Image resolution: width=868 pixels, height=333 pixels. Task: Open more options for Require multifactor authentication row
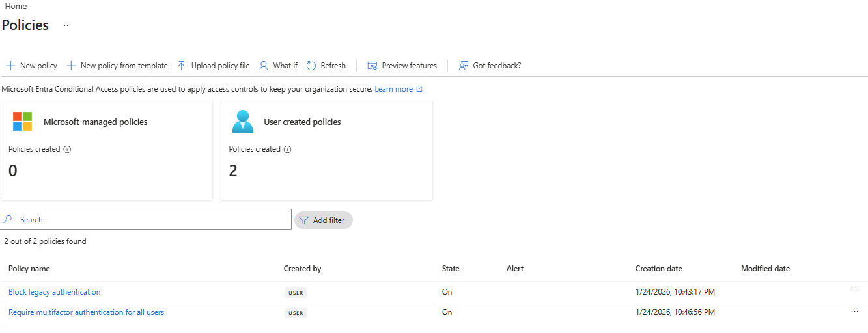tap(854, 312)
